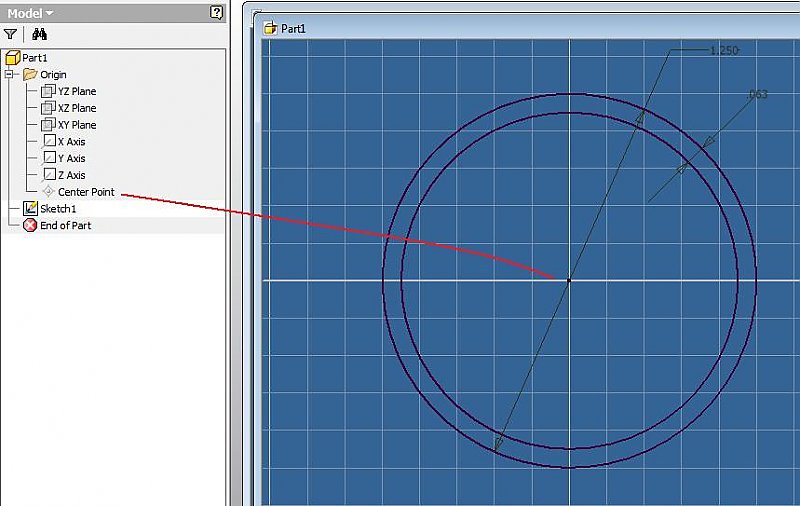Image resolution: width=800 pixels, height=506 pixels.
Task: Click the YZ Plane icon
Action: click(48, 91)
